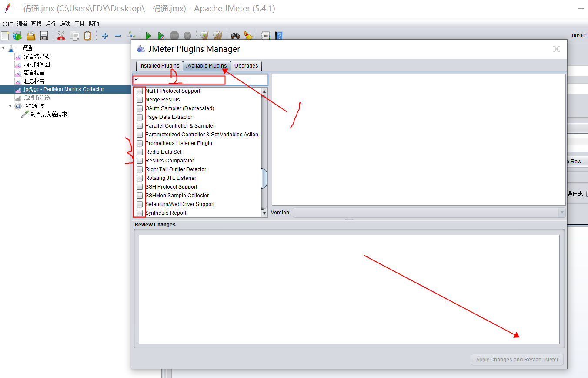Viewport: 588px width, 378px height.
Task: Save the test plan with floppy icon
Action: click(44, 36)
